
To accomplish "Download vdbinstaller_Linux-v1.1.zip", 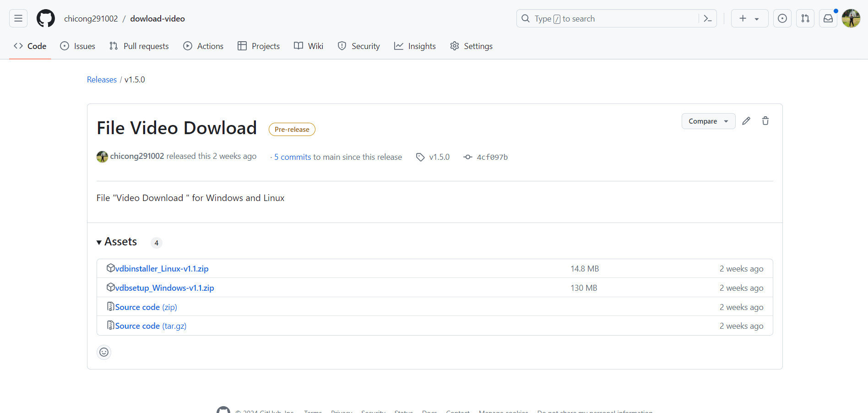I will coord(162,269).
